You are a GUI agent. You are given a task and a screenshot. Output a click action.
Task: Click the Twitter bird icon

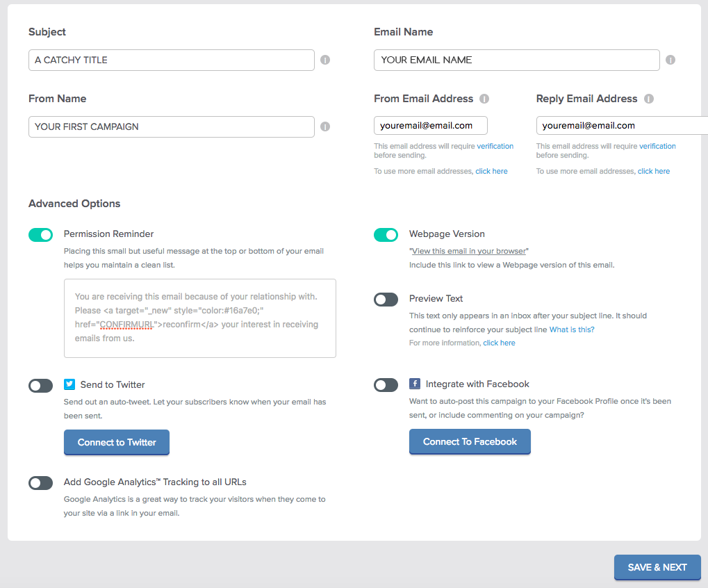click(69, 384)
